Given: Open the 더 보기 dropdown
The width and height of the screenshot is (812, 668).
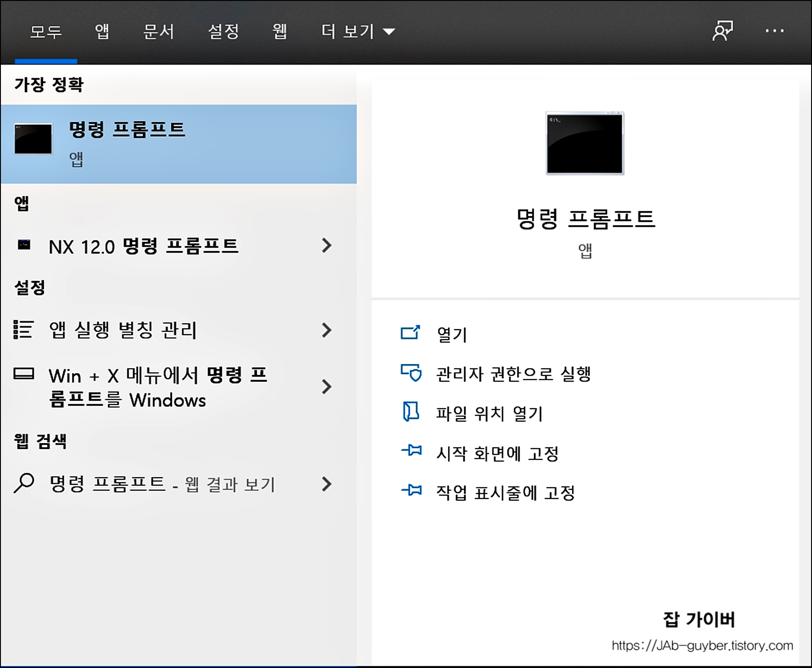Looking at the screenshot, I should [x=358, y=32].
